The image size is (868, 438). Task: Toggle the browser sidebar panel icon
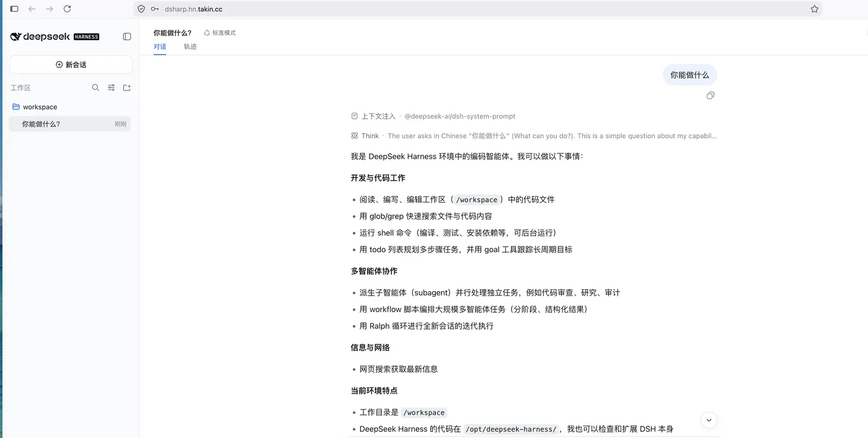coord(14,9)
